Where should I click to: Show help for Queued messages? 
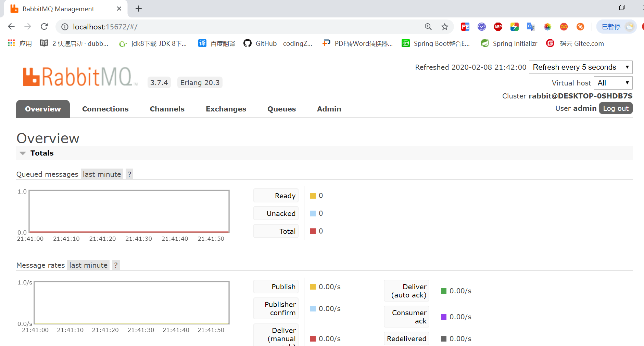click(129, 174)
